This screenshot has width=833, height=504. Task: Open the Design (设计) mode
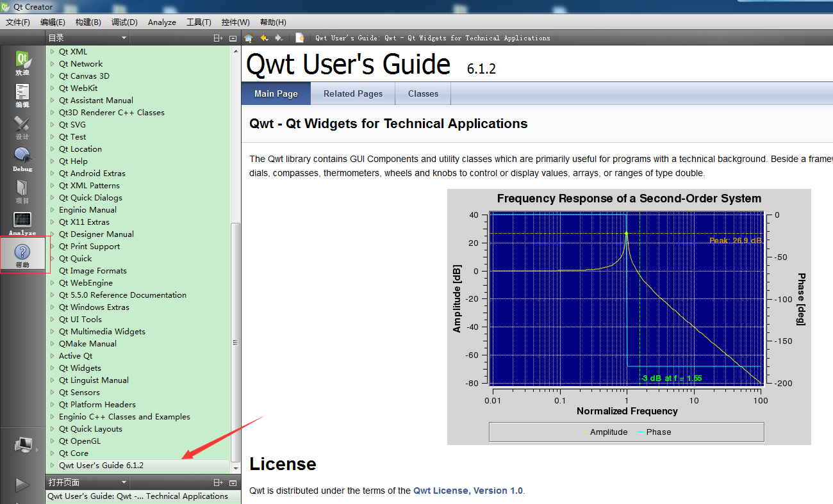pyautogui.click(x=22, y=127)
